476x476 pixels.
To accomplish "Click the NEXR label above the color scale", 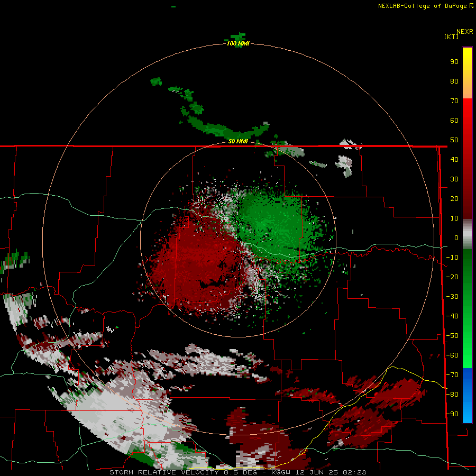I will tap(465, 32).
